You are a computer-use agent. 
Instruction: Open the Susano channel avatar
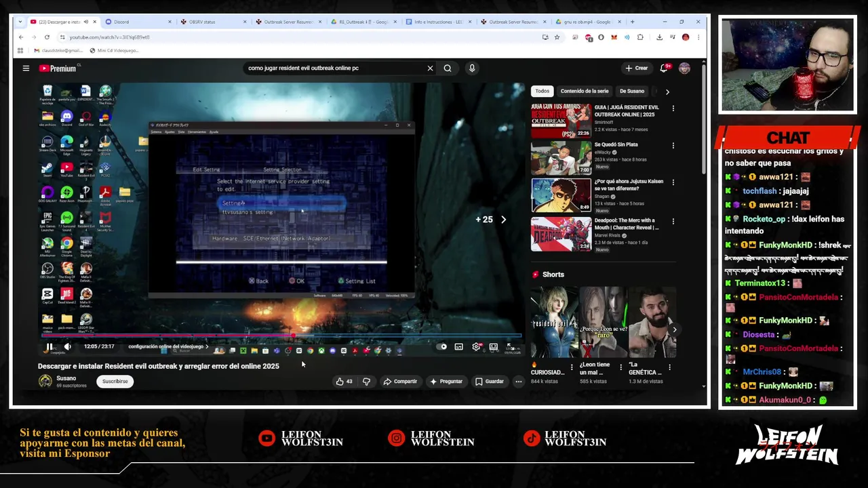[45, 382]
